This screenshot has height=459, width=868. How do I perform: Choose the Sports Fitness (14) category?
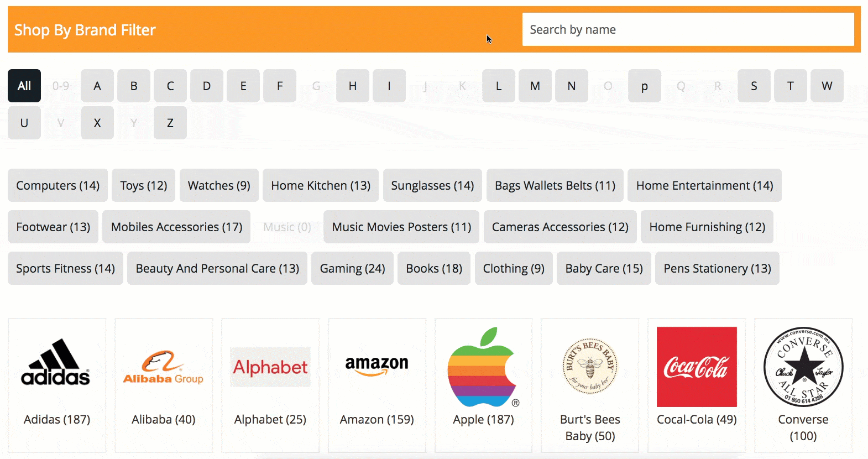pyautogui.click(x=65, y=268)
